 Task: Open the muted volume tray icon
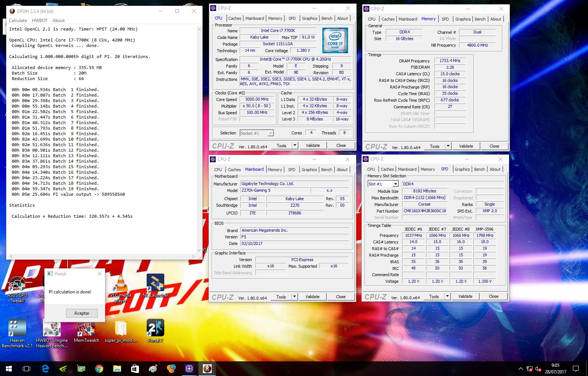pos(538,369)
